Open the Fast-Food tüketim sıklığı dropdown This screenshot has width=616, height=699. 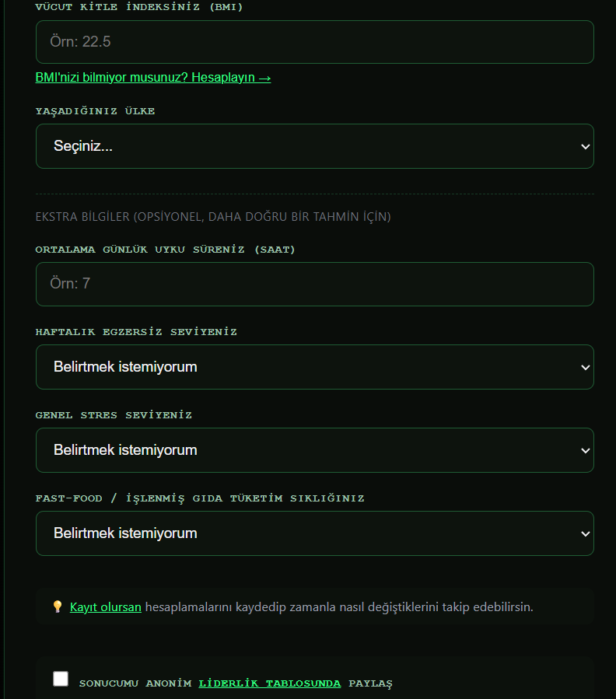(x=314, y=533)
